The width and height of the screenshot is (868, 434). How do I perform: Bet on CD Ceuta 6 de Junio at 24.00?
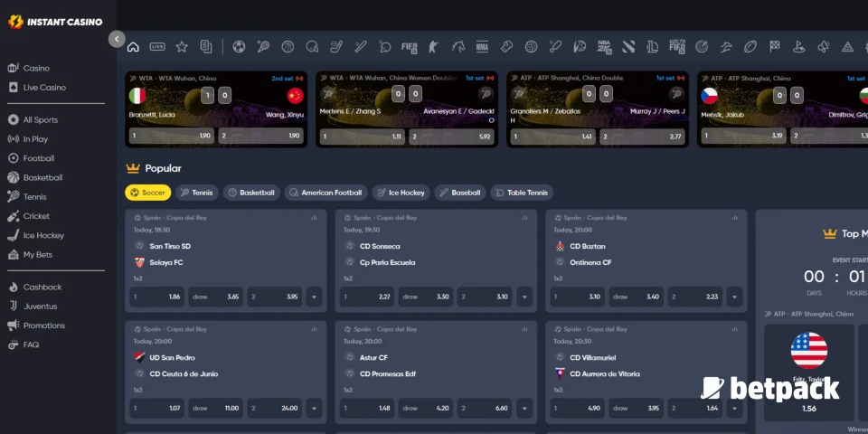pos(275,408)
